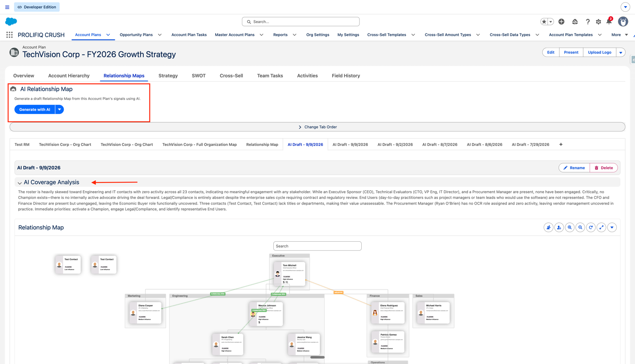635x364 pixels.
Task: Open the Strategy tab
Action: coord(168,76)
